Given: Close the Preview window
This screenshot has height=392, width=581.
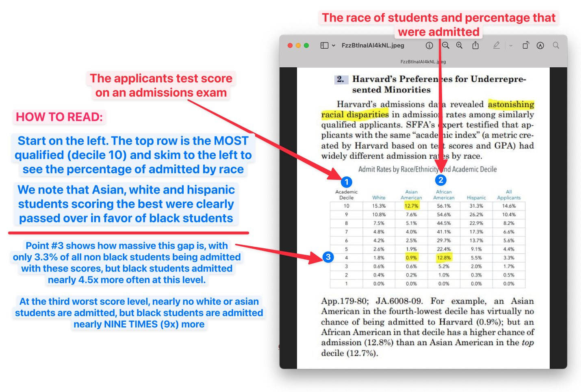Looking at the screenshot, I should [290, 45].
